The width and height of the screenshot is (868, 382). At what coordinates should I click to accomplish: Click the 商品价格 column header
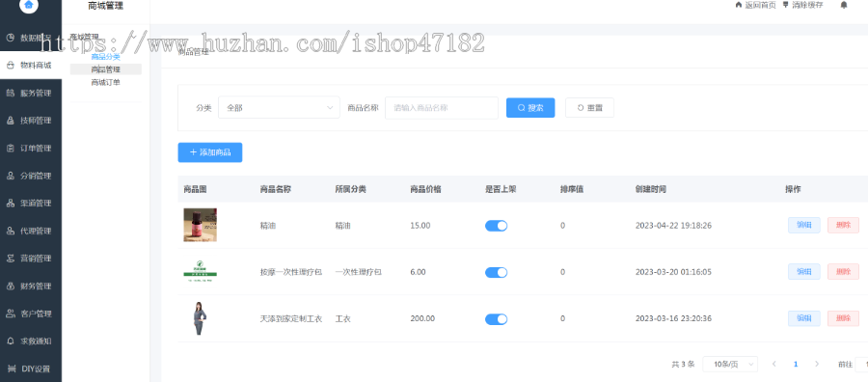[425, 189]
